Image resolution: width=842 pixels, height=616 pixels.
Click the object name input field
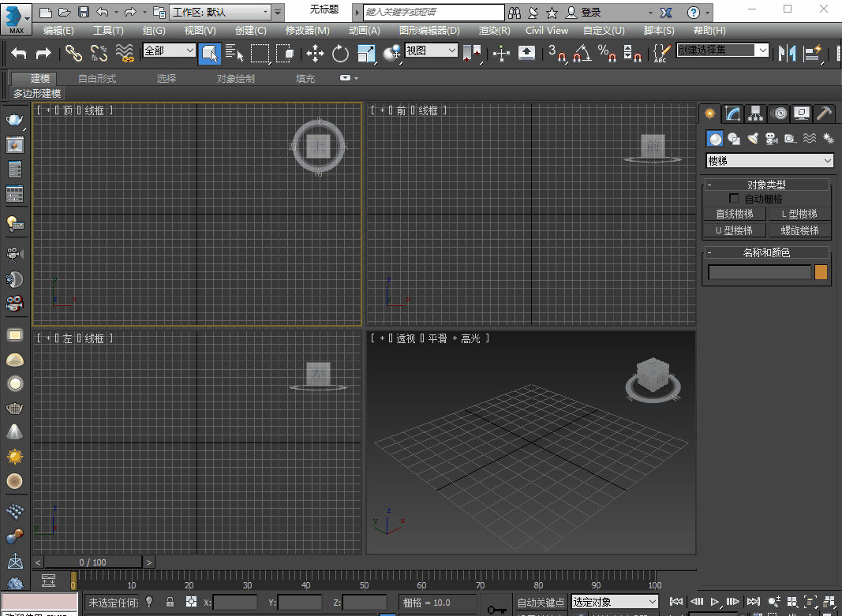coord(759,272)
